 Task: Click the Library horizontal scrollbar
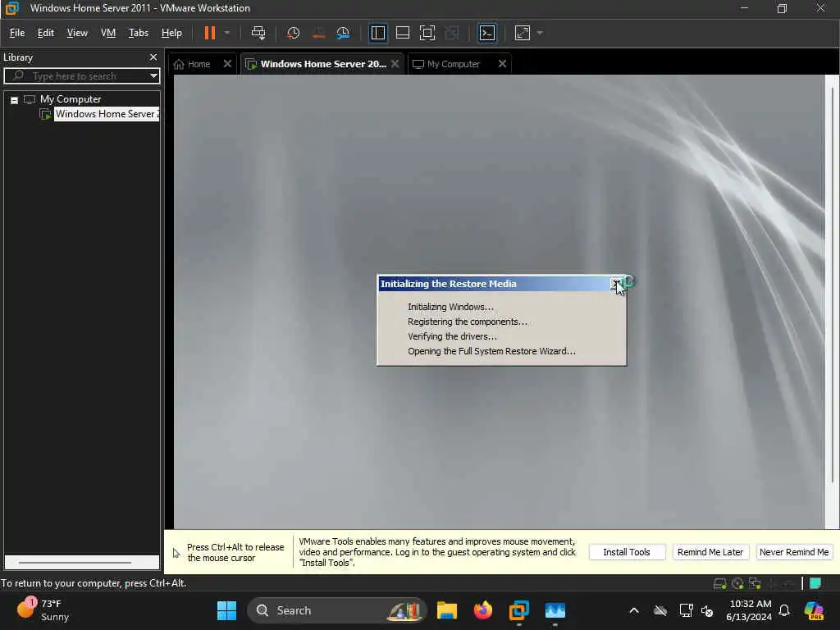tap(75, 563)
